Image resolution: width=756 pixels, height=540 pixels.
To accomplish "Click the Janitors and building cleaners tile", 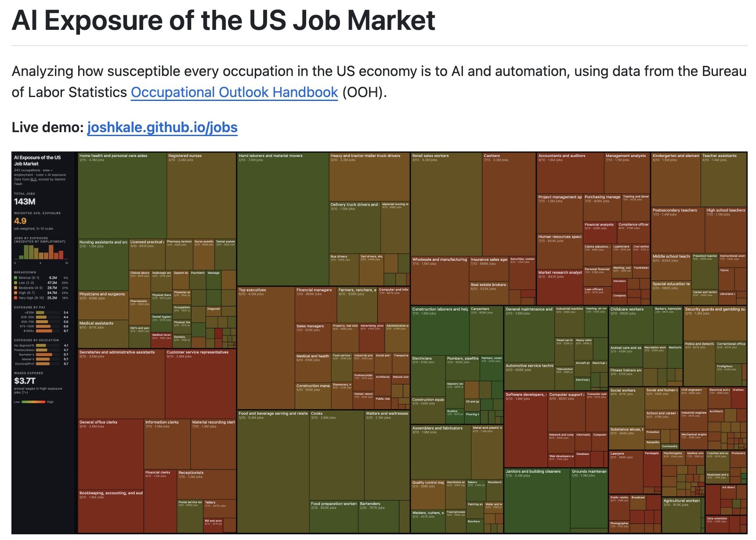I will pyautogui.click(x=536, y=500).
